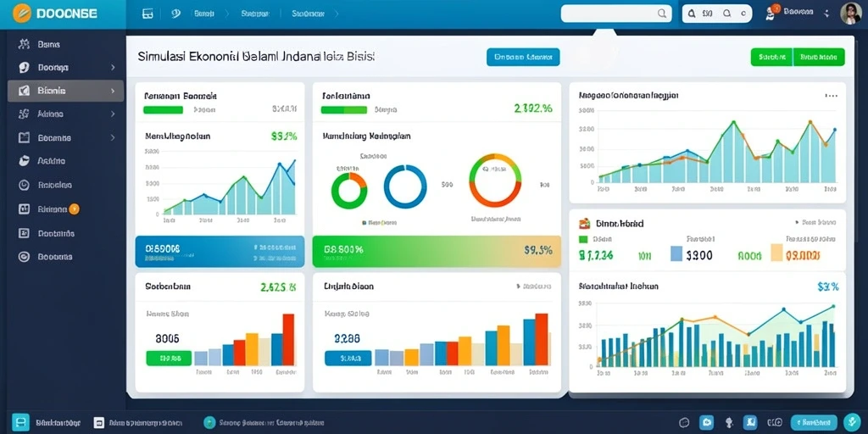Screen dimensions: 868x434
Task: Click the left green button in the title row
Action: point(771,57)
